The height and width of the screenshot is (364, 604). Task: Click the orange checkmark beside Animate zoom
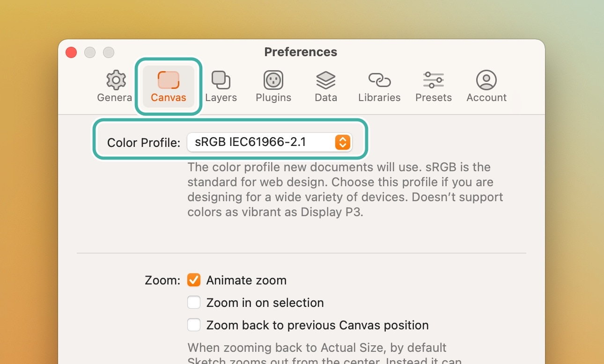pos(193,280)
